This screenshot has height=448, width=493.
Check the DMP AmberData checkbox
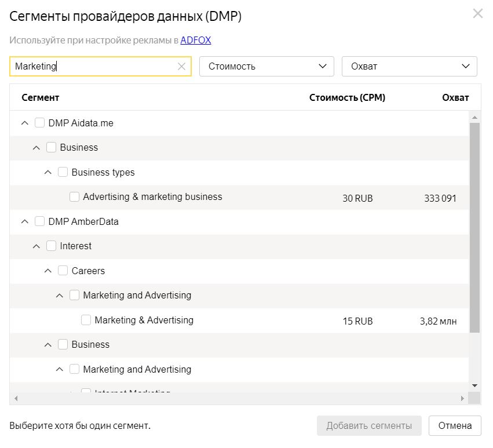(x=39, y=221)
